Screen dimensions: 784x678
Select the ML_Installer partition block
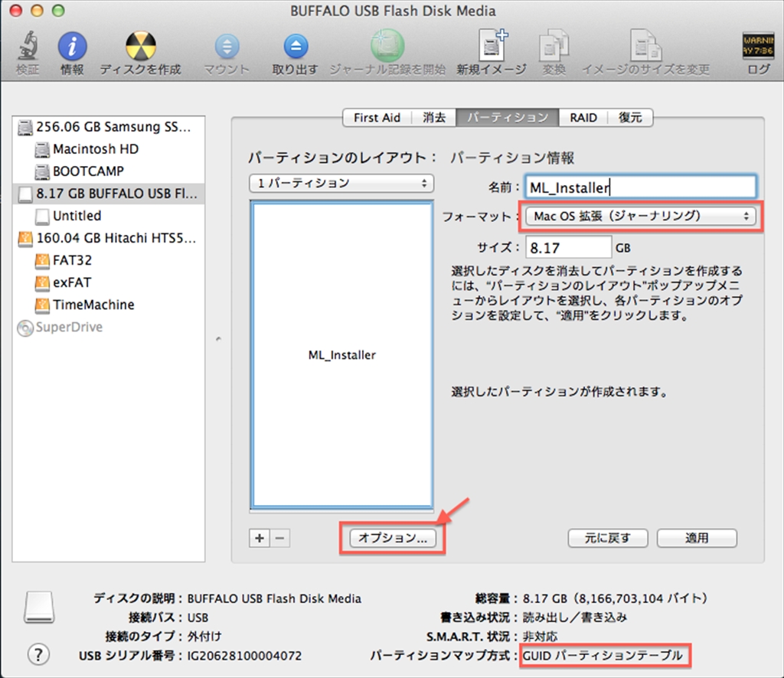point(342,355)
